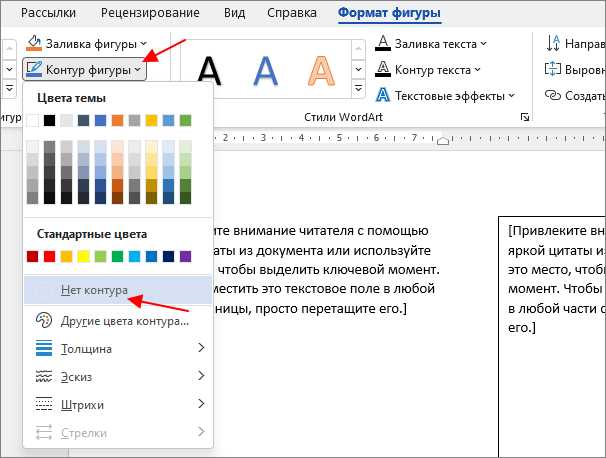This screenshot has height=458, width=606.
Task: Open the Рецензирование ribbon tab
Action: tap(150, 13)
